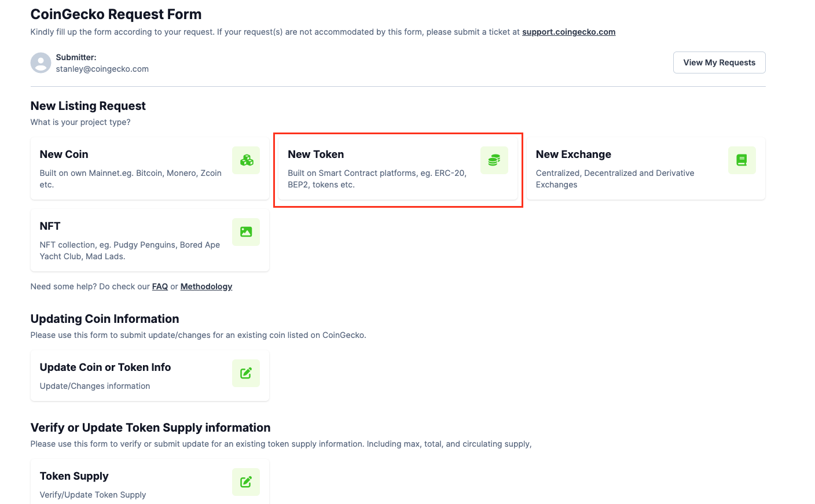Click 'Verify/Update Token Supply' text
815x504 pixels.
(x=93, y=495)
